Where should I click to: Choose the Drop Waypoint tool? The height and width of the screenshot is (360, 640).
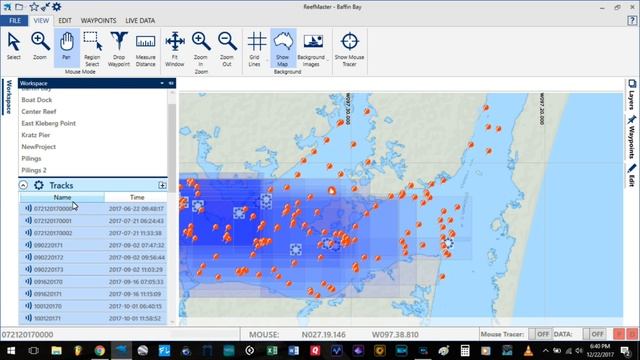pyautogui.click(x=119, y=49)
